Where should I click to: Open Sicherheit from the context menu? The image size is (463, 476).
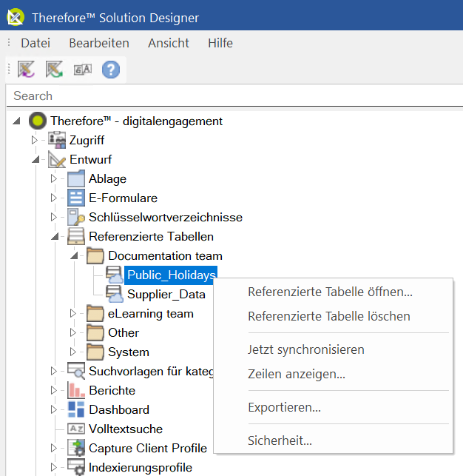280,440
